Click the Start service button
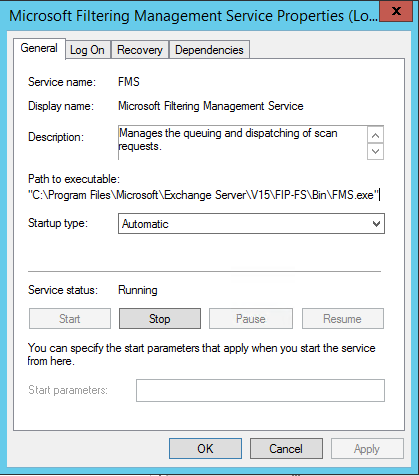This screenshot has height=476, width=419. click(x=70, y=319)
